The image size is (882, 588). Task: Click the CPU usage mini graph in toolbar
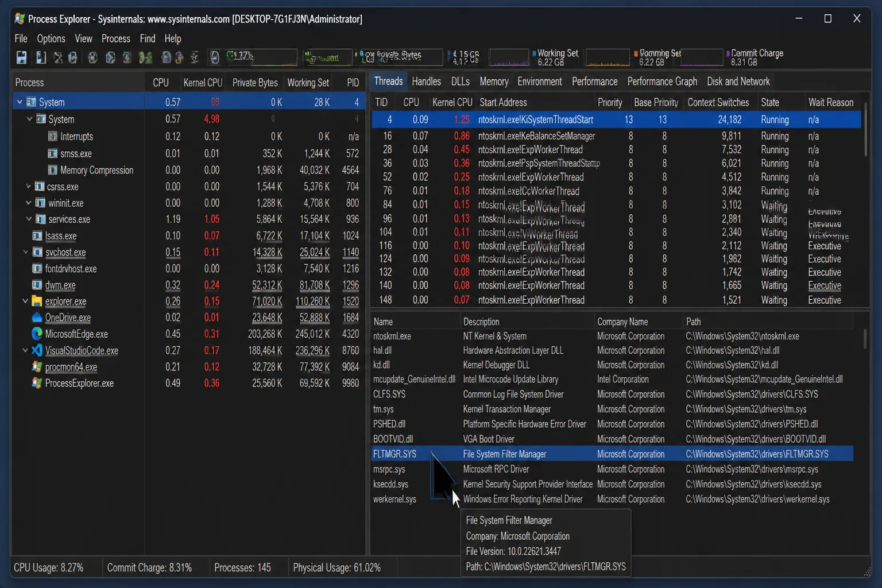262,57
